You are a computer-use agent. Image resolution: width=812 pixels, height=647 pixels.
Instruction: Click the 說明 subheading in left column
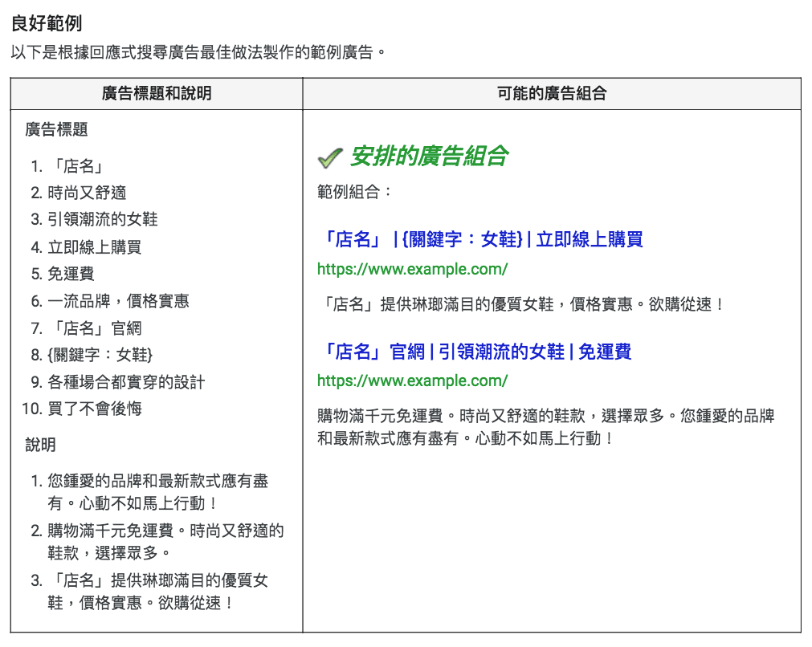coord(41,445)
